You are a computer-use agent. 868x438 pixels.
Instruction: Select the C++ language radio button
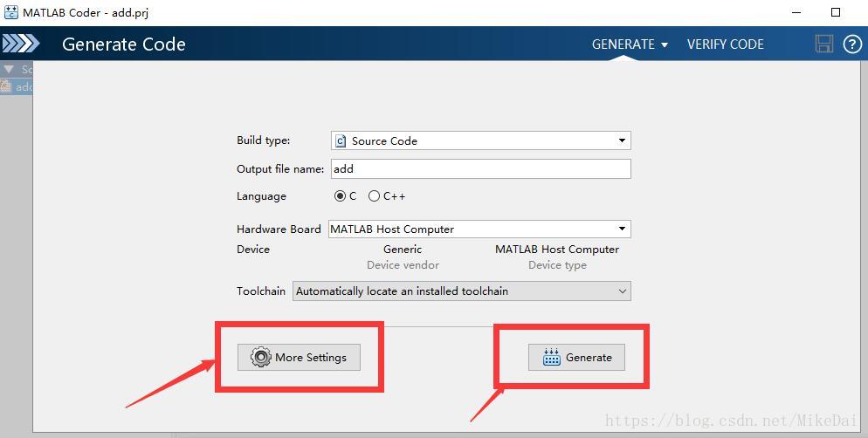374,196
